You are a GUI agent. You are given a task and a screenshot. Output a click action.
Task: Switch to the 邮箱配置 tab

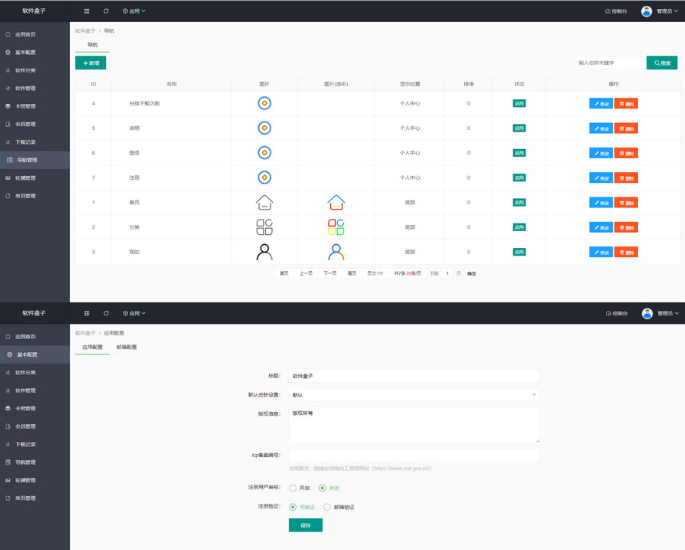(x=127, y=347)
